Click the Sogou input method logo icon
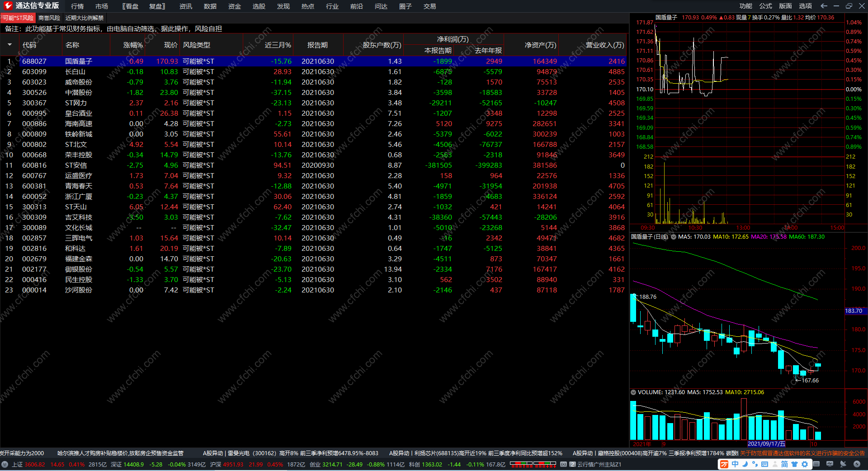The height and width of the screenshot is (471, 868). tap(724, 464)
